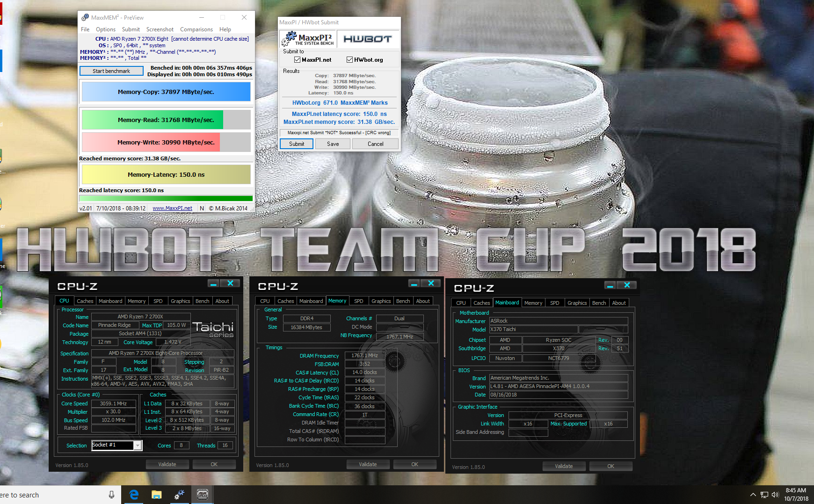Click Cancel in the HWbot Submit dialog
814x504 pixels.
click(376, 144)
